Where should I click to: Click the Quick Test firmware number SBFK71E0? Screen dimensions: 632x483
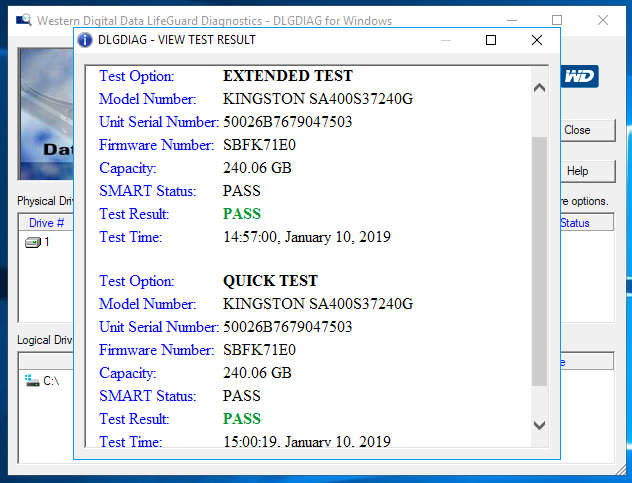point(259,350)
